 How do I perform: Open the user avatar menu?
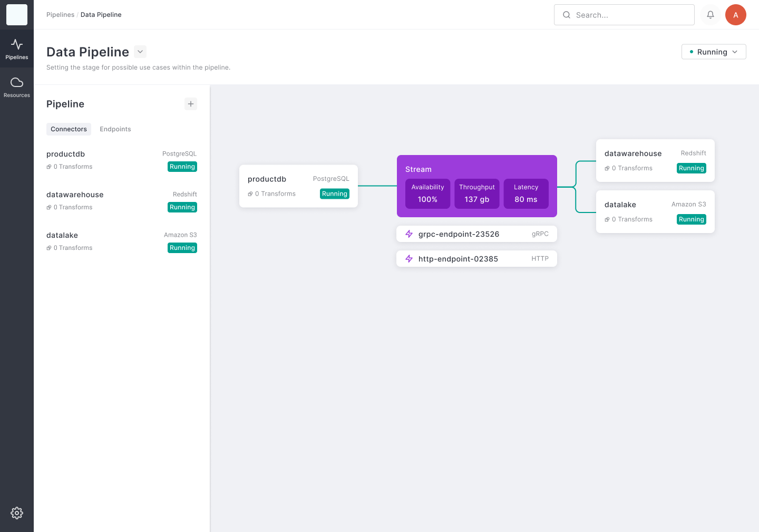pyautogui.click(x=736, y=15)
